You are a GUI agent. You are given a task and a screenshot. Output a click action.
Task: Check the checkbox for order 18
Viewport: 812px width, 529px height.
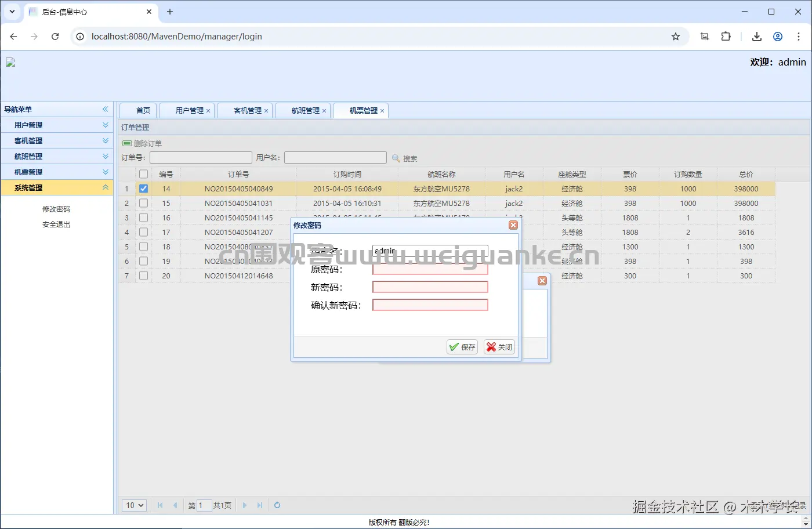143,247
